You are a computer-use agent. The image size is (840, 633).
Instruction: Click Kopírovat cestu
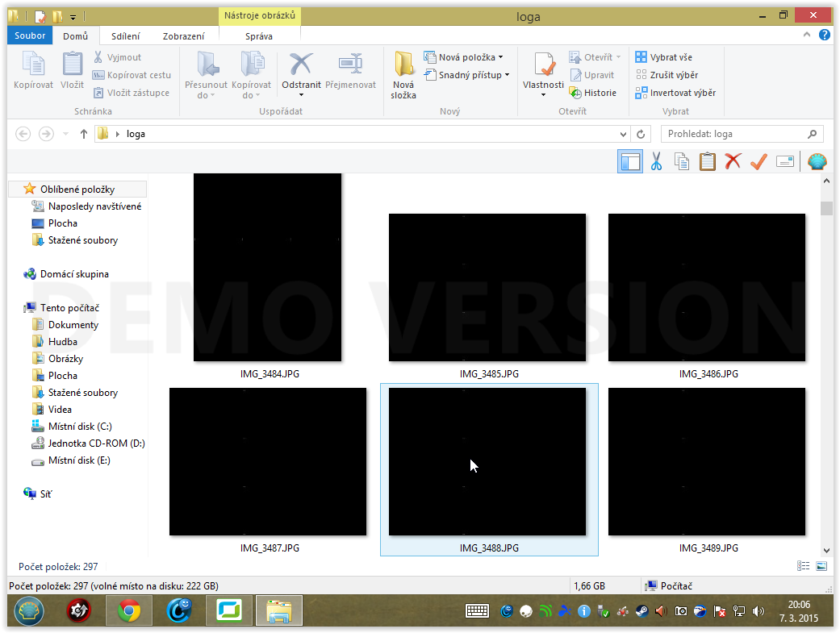pyautogui.click(x=132, y=75)
